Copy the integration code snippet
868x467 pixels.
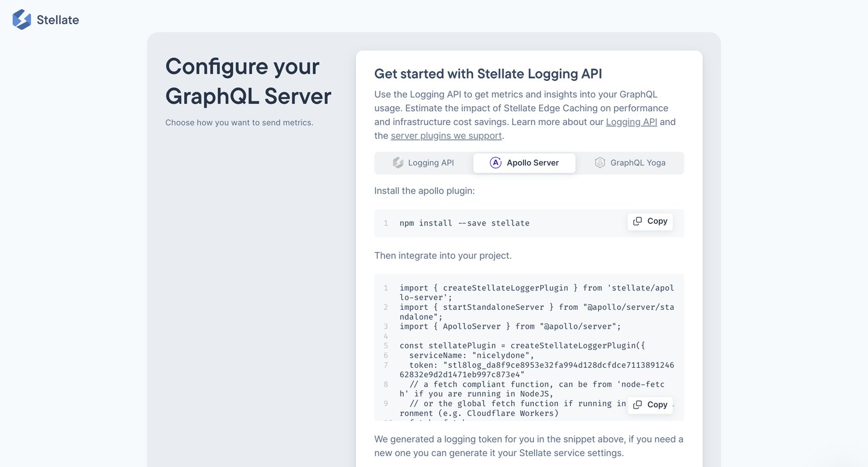[650, 405]
